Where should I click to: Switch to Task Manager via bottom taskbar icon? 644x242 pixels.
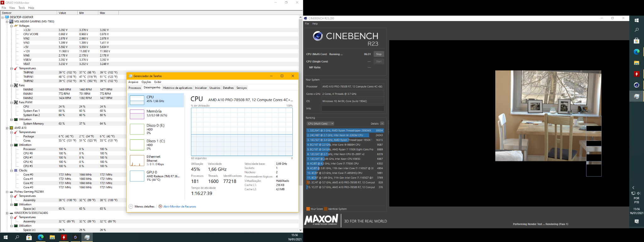[x=87, y=237]
